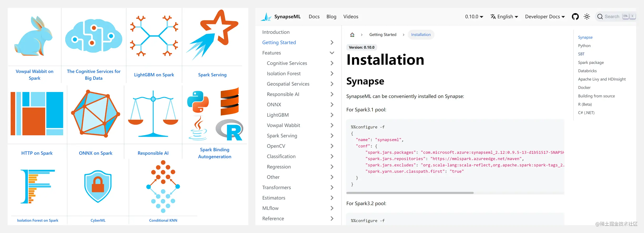The image size is (644, 233).
Task: Open the Developer Docs dropdown
Action: pos(545,17)
